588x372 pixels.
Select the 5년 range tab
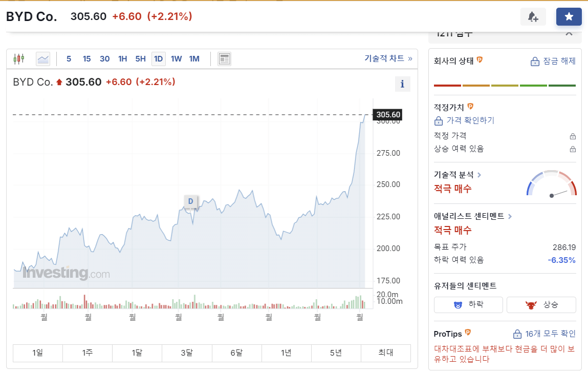pyautogui.click(x=336, y=353)
